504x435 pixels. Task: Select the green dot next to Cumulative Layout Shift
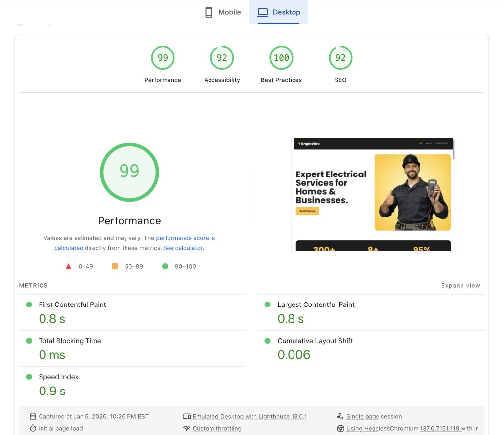click(268, 341)
